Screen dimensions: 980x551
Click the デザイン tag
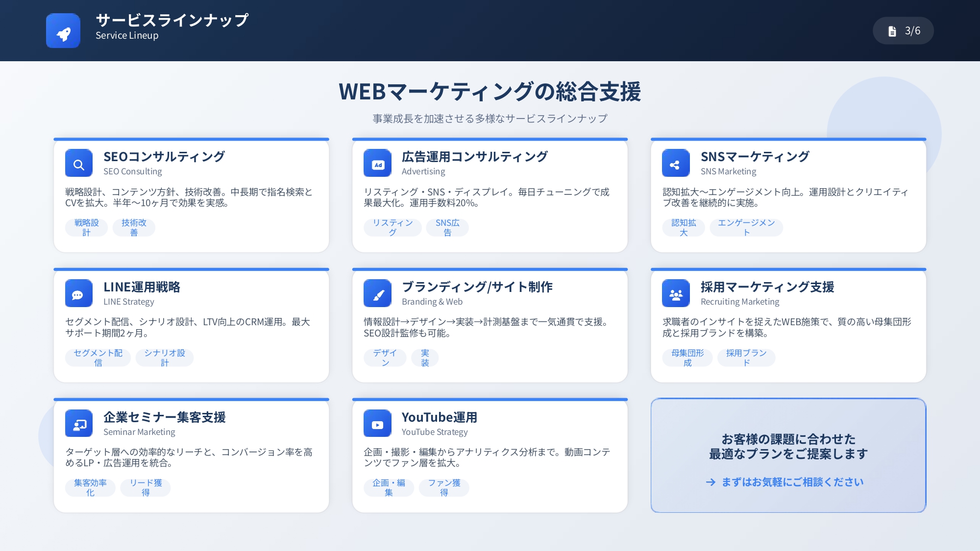coord(385,358)
